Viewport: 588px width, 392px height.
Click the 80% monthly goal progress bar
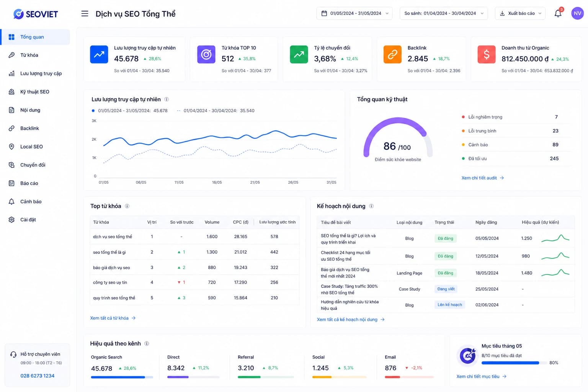click(514, 363)
